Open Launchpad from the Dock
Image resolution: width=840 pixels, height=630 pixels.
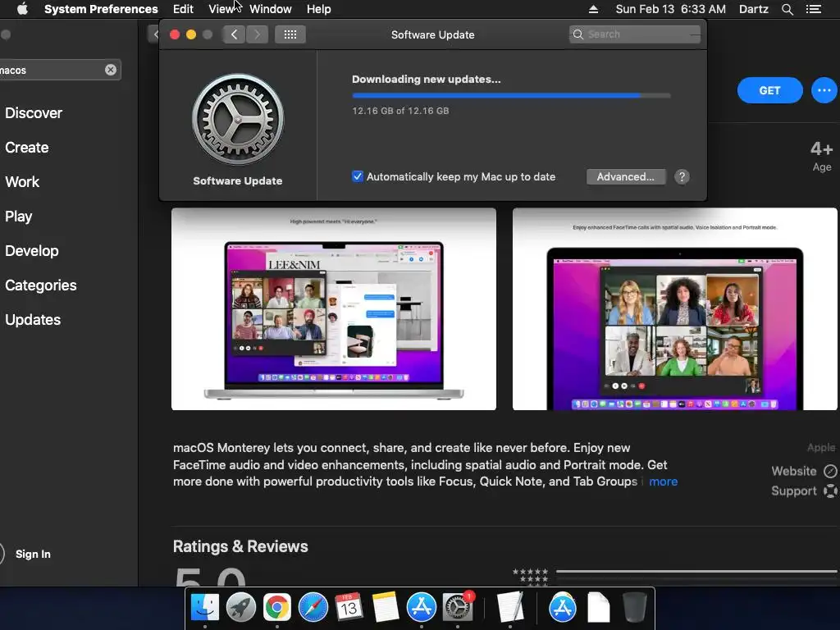point(240,608)
